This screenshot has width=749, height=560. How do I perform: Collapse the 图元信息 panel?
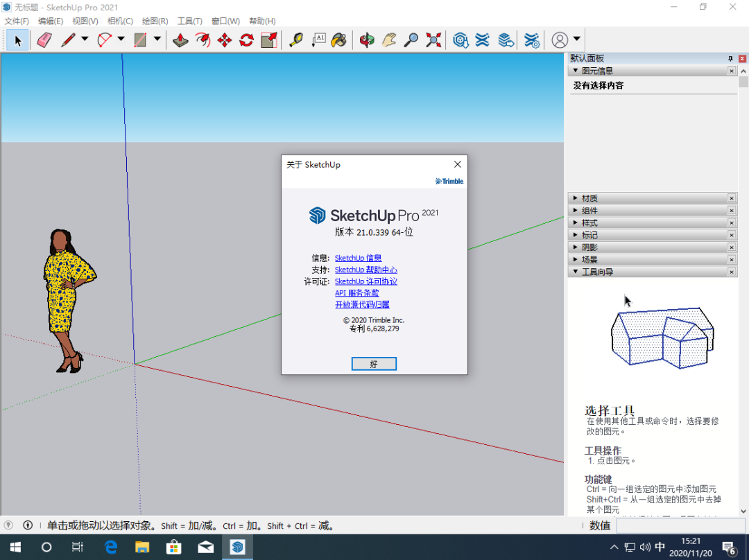point(575,71)
